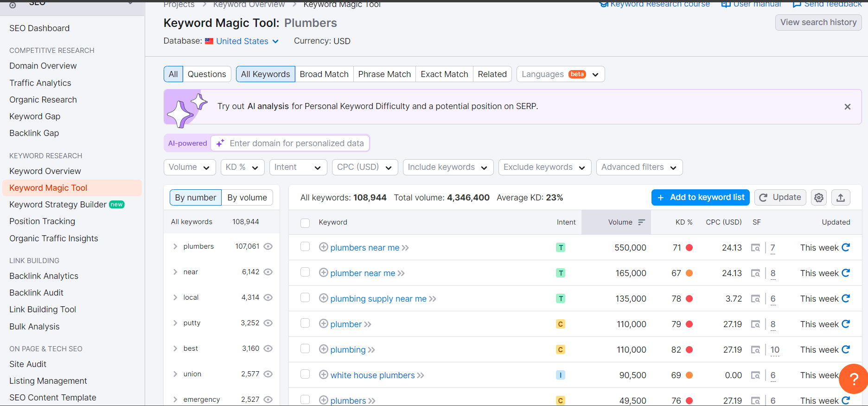Close the AI analysis banner
868x406 pixels.
848,107
